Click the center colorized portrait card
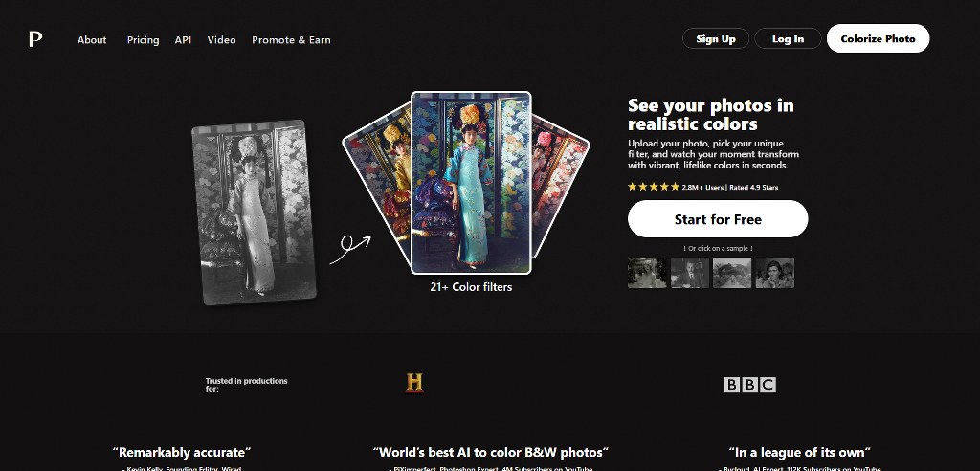The width and height of the screenshot is (980, 471). [x=471, y=182]
